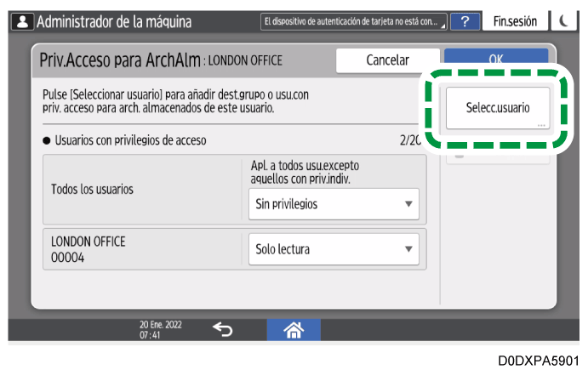Confirm with the OK button
The height and width of the screenshot is (370, 588).
[x=495, y=60]
